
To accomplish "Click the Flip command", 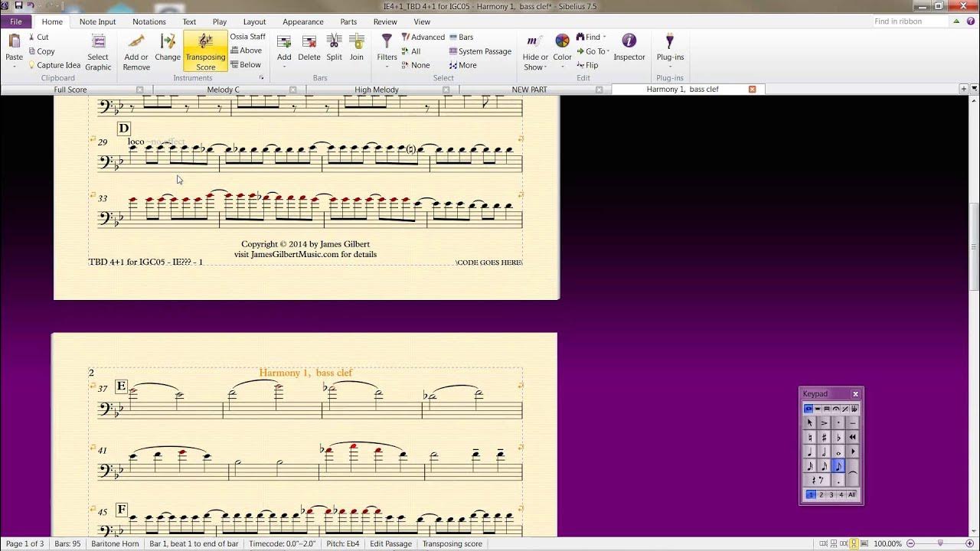I will point(586,65).
